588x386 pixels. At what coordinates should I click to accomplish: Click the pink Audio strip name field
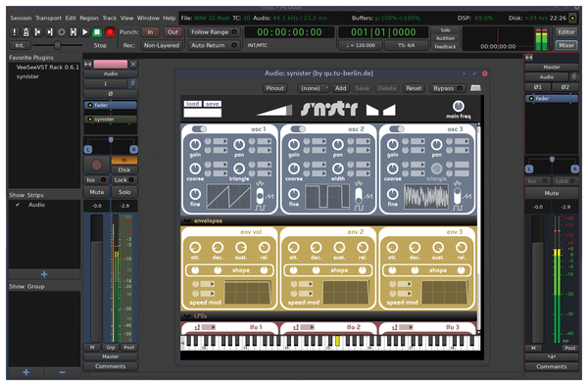110,64
